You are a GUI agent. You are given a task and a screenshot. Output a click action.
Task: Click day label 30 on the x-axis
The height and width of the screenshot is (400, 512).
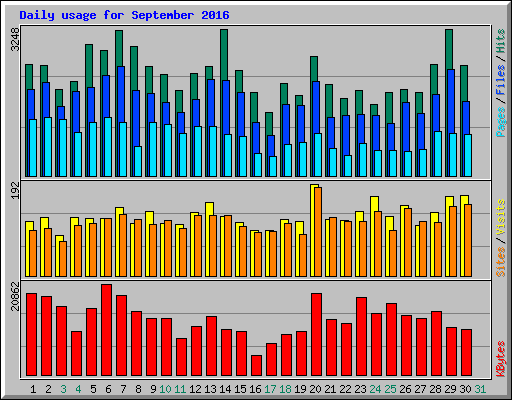(465, 389)
